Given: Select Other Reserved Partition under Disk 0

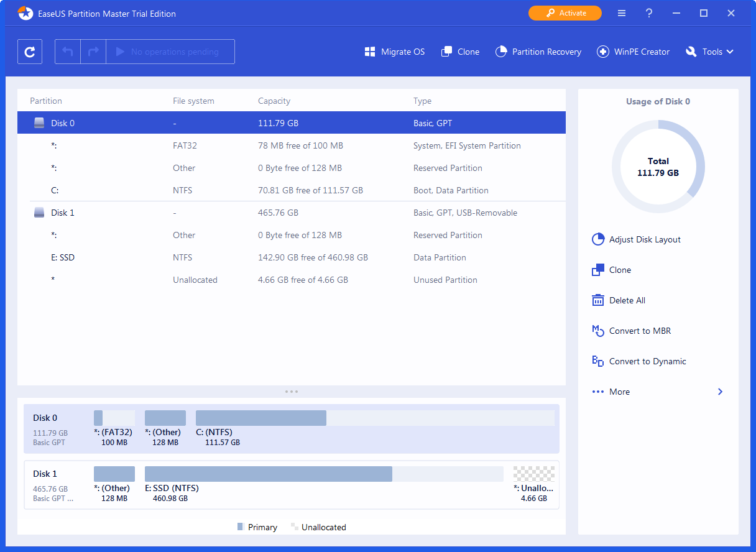Looking at the screenshot, I should coord(292,168).
